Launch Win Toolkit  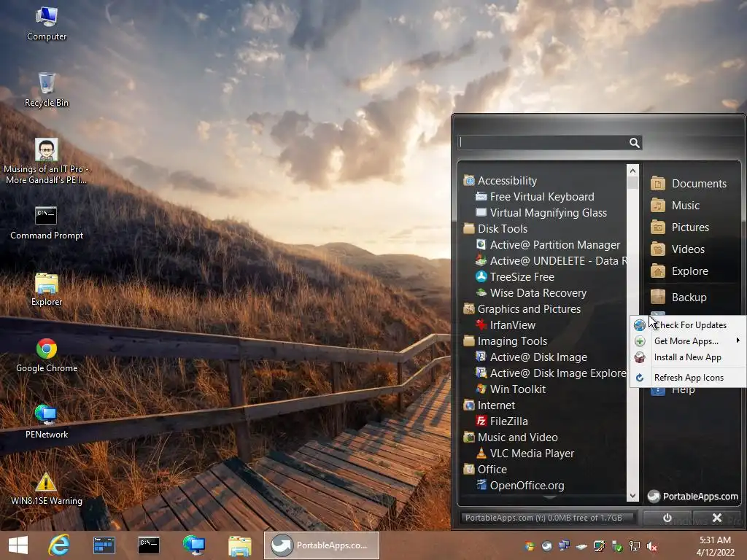(510, 389)
